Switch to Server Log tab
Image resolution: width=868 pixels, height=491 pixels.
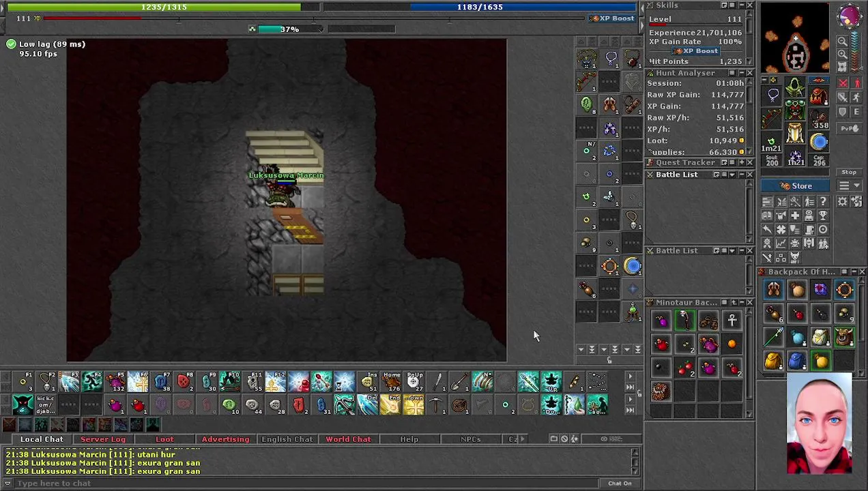pos(103,439)
